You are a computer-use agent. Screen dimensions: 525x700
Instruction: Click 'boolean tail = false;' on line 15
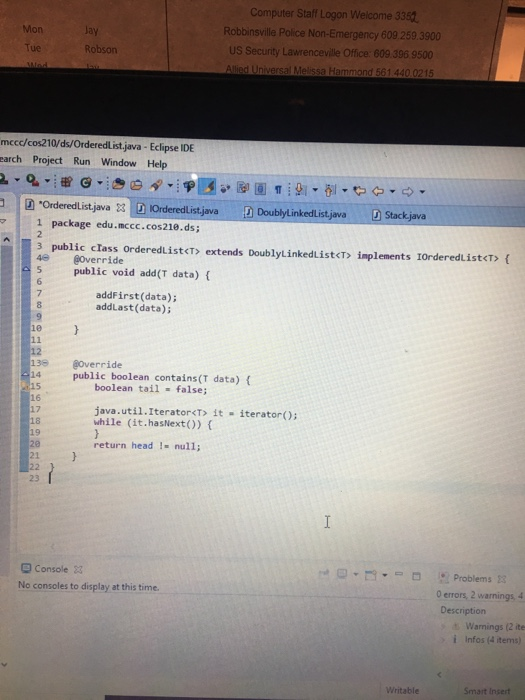tap(150, 389)
